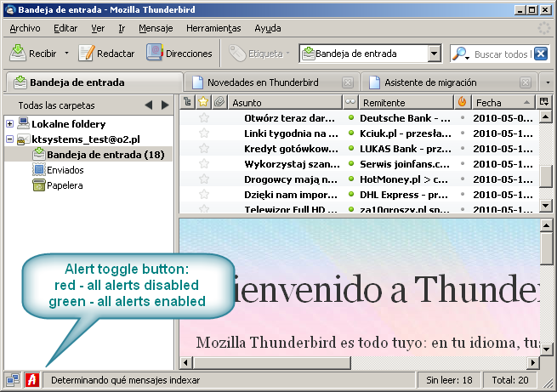This screenshot has height=392, width=557.
Task: Star the Dzięki nam impor... message
Action: pyautogui.click(x=204, y=194)
